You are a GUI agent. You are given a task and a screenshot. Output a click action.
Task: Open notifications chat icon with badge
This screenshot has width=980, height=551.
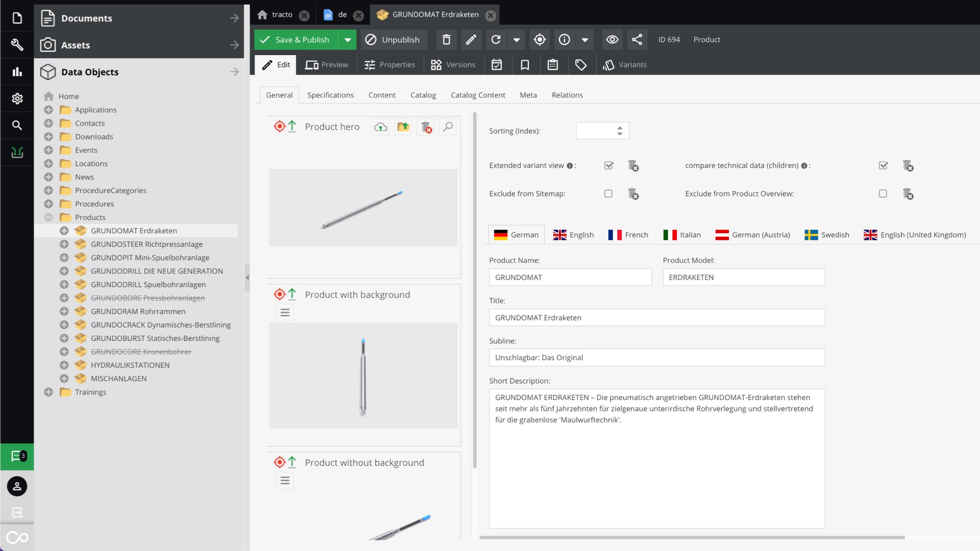pyautogui.click(x=17, y=456)
